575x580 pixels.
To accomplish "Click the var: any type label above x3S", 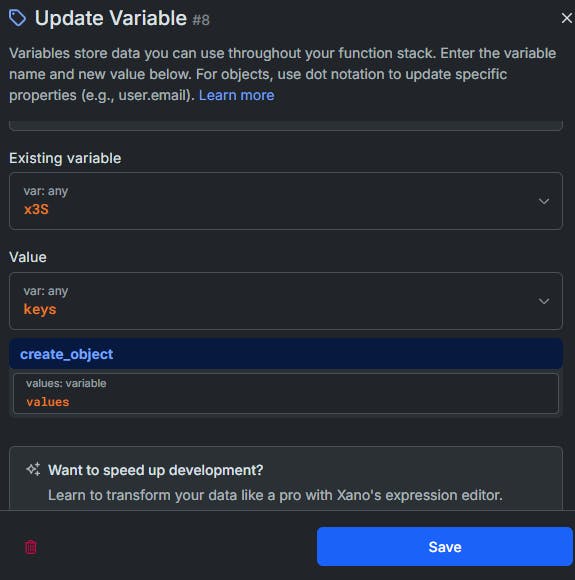I will tap(46, 191).
